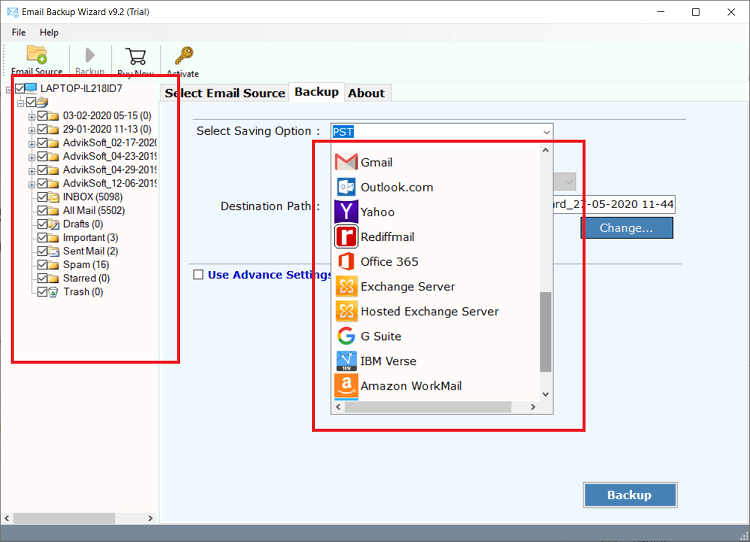
Task: Select the Drafts (0) tree item
Action: [83, 224]
